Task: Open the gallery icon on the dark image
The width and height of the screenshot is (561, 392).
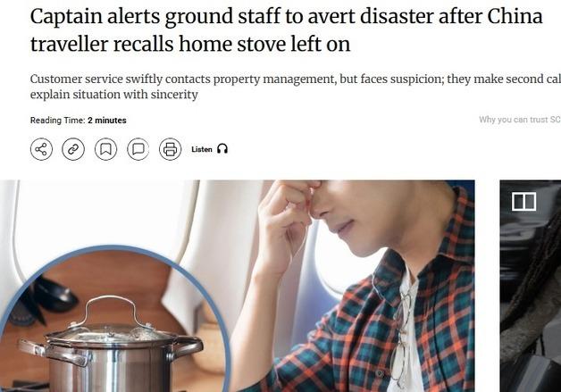Action: coord(524,202)
